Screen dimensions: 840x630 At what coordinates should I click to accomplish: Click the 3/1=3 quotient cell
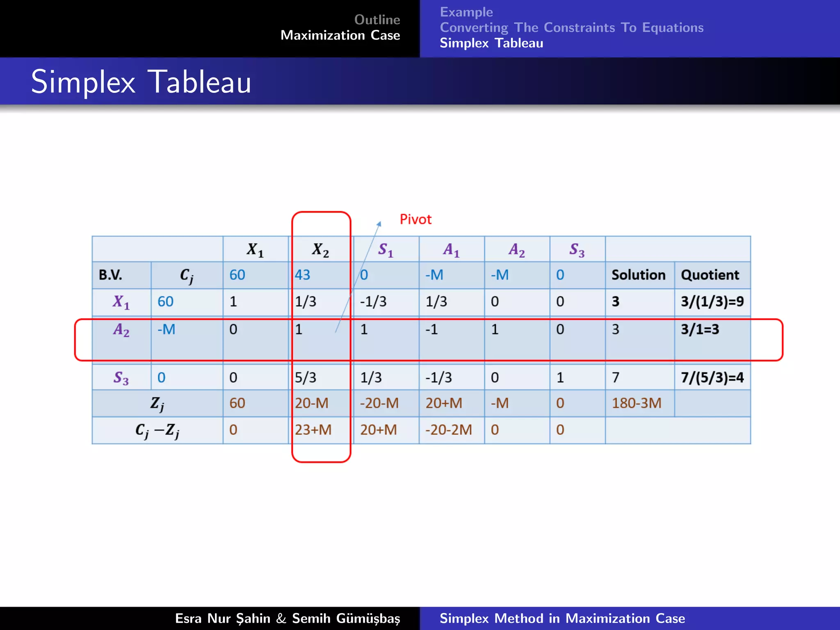pyautogui.click(x=700, y=329)
